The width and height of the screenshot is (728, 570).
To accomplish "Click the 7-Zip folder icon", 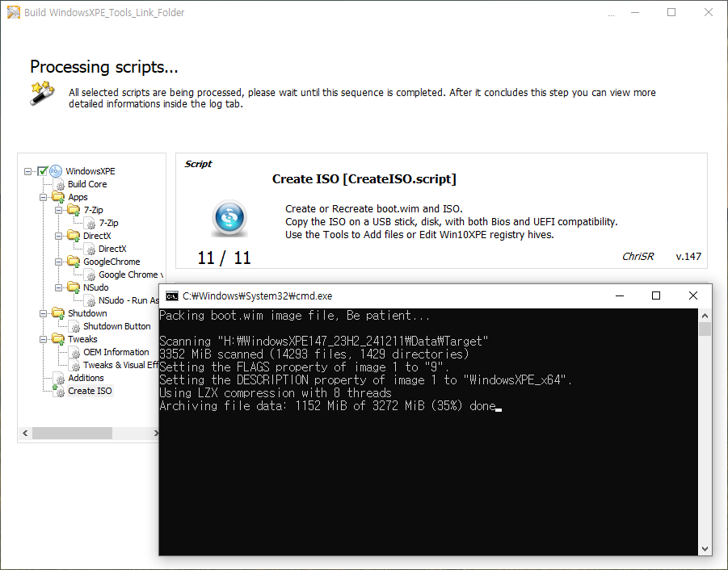I will pos(74,210).
